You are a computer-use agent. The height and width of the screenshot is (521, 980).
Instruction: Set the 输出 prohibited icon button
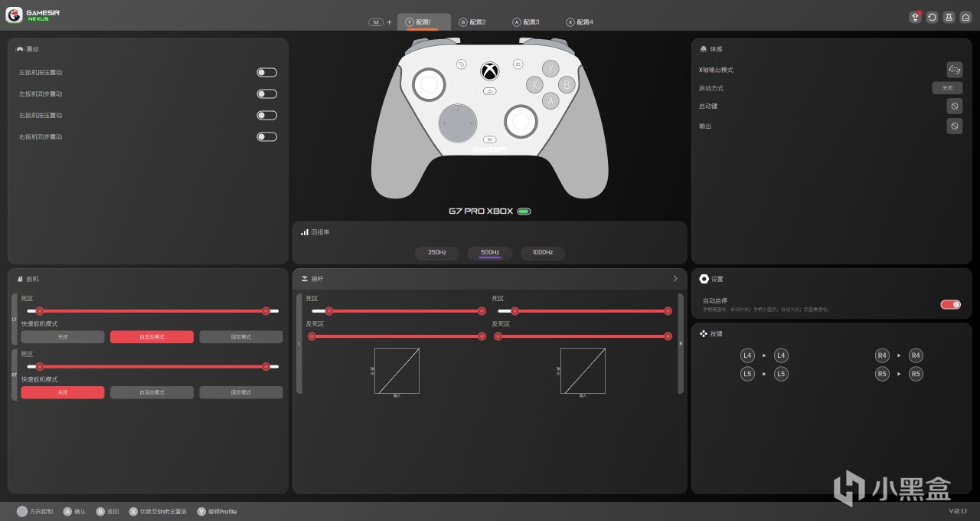point(954,126)
